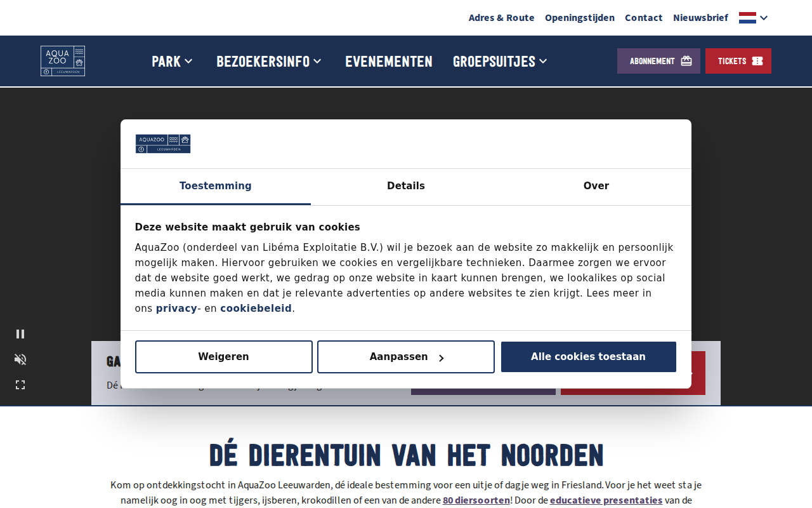Switch to the Details tab

pyautogui.click(x=406, y=186)
